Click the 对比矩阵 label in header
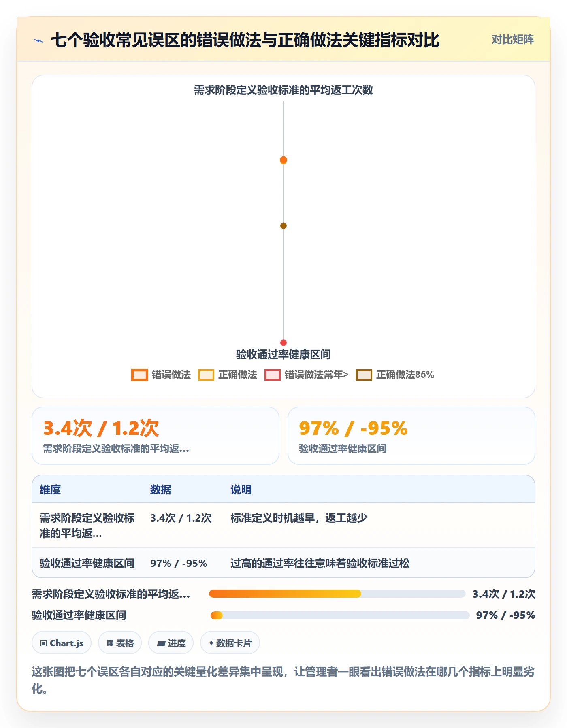Viewport: 567px width, 728px height. point(512,40)
